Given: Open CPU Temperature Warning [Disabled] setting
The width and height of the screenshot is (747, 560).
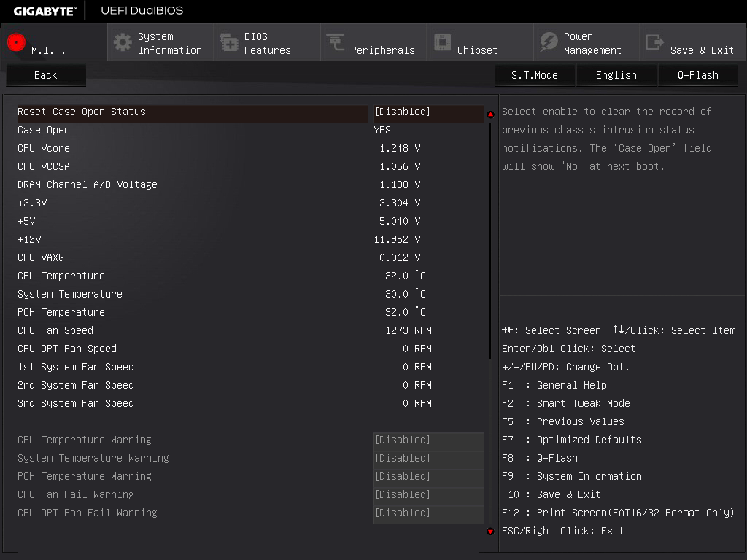Looking at the screenshot, I should point(429,440).
